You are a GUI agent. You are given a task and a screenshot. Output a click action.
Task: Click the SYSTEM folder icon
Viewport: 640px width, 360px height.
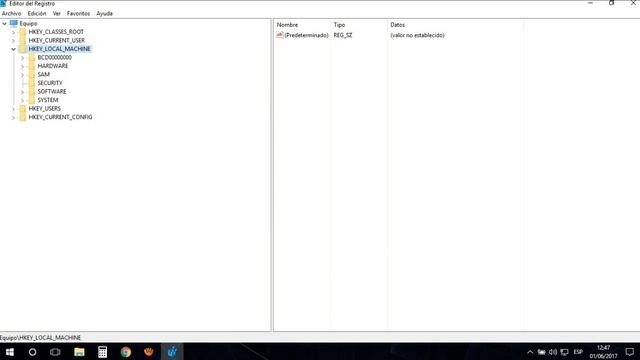tap(32, 100)
